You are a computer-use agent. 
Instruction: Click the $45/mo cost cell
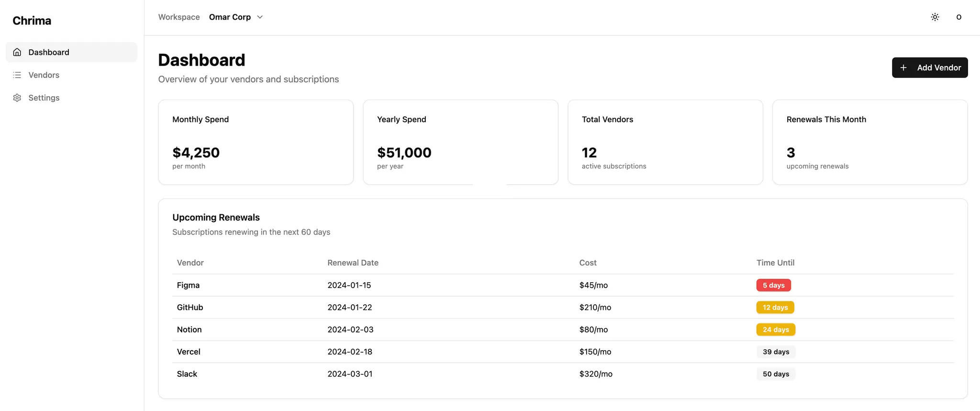point(593,285)
